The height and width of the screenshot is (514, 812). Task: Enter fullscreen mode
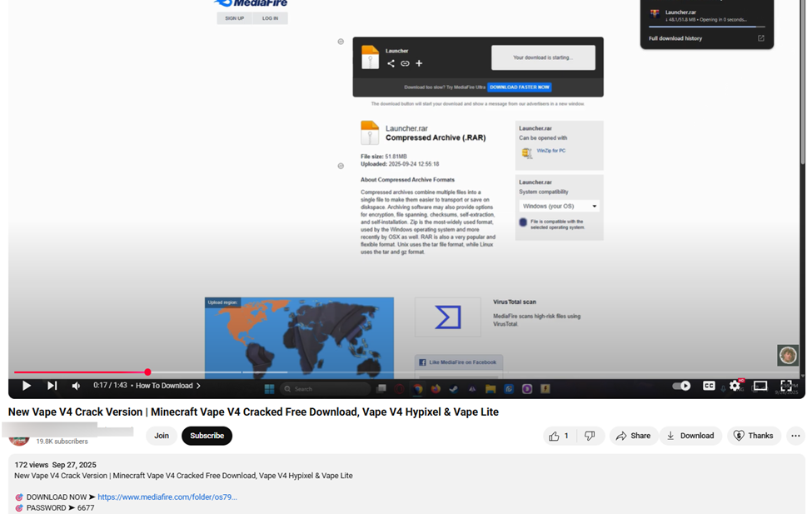coord(785,386)
